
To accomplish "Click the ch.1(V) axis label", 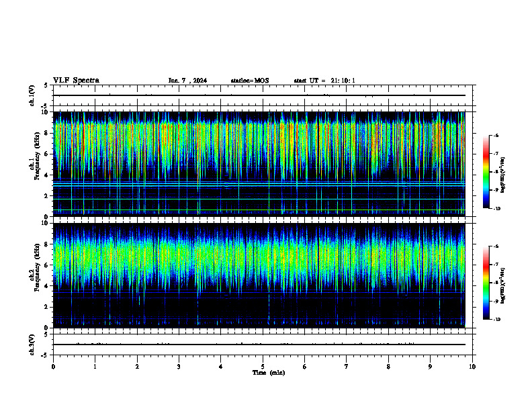I will pos(32,95).
